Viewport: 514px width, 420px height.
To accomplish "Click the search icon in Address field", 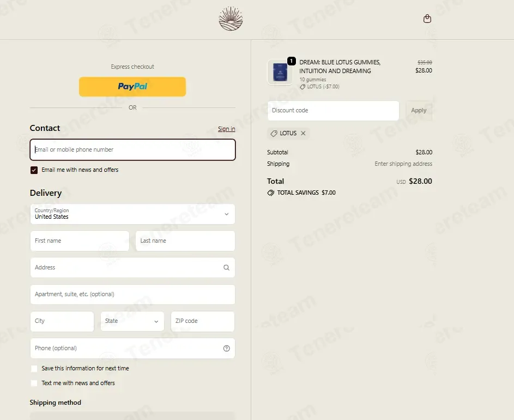I will coord(226,267).
